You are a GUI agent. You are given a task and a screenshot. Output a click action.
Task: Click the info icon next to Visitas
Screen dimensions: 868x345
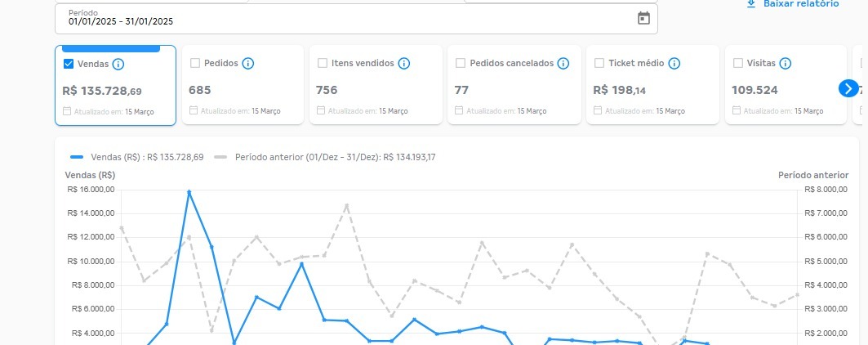coord(785,63)
